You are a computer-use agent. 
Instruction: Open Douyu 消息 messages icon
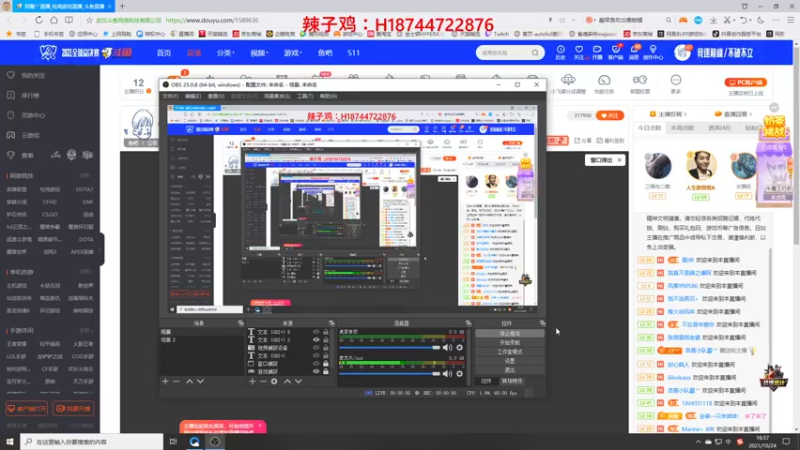634,53
